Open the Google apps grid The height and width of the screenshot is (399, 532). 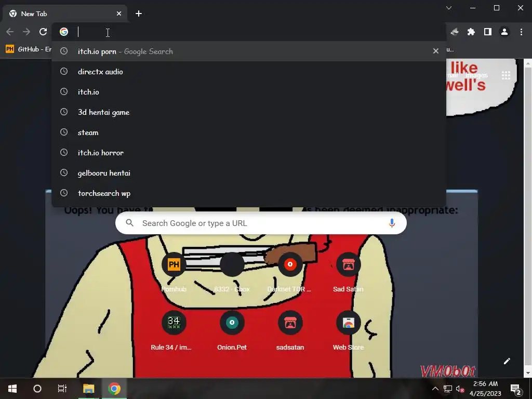click(x=506, y=75)
